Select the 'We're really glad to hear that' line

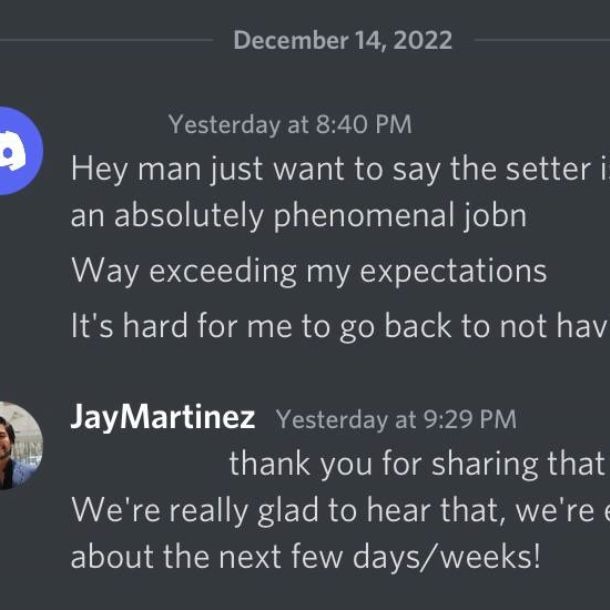(x=330, y=511)
